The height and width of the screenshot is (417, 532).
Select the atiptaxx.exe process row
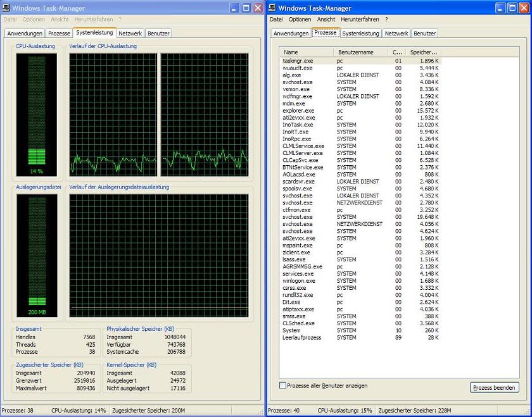(360, 309)
